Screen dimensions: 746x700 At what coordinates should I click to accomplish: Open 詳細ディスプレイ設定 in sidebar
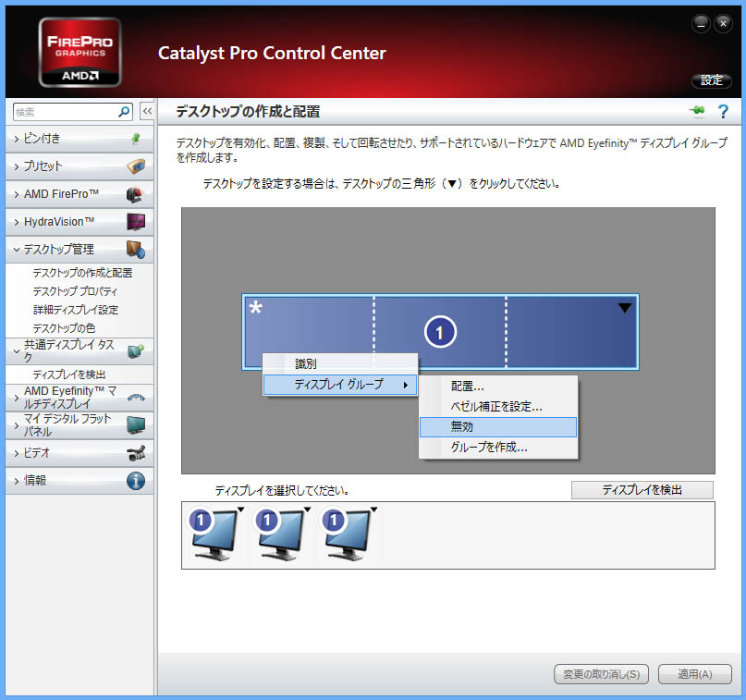pyautogui.click(x=76, y=310)
